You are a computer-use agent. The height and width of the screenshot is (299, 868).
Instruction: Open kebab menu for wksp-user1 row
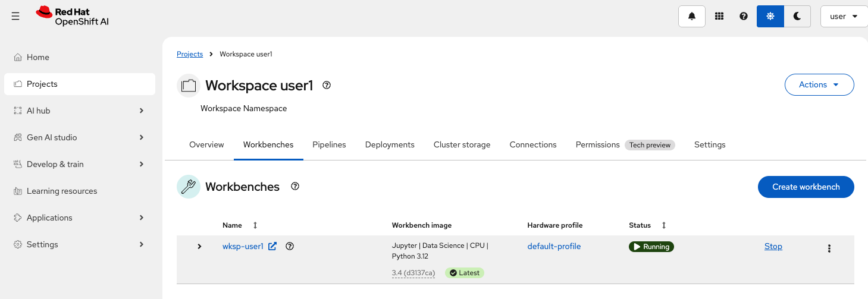coord(829,248)
